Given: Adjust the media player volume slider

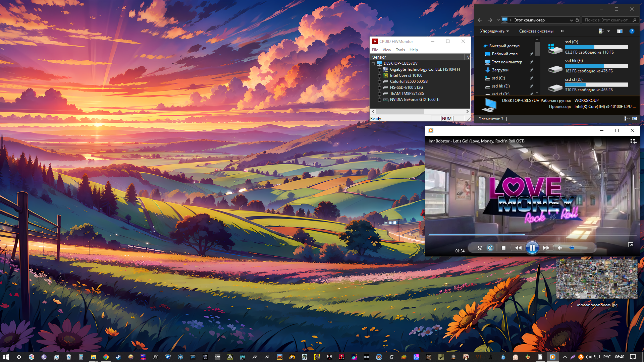Looking at the screenshot, I should [580, 248].
